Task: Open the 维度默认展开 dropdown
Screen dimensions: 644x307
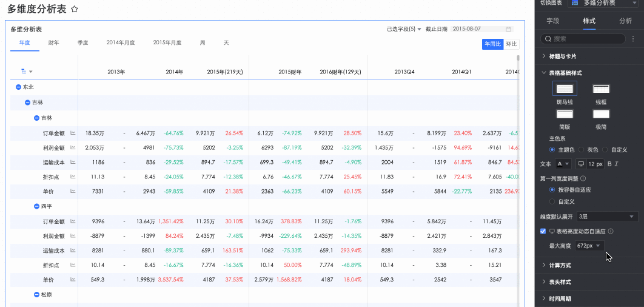Action: (606, 217)
